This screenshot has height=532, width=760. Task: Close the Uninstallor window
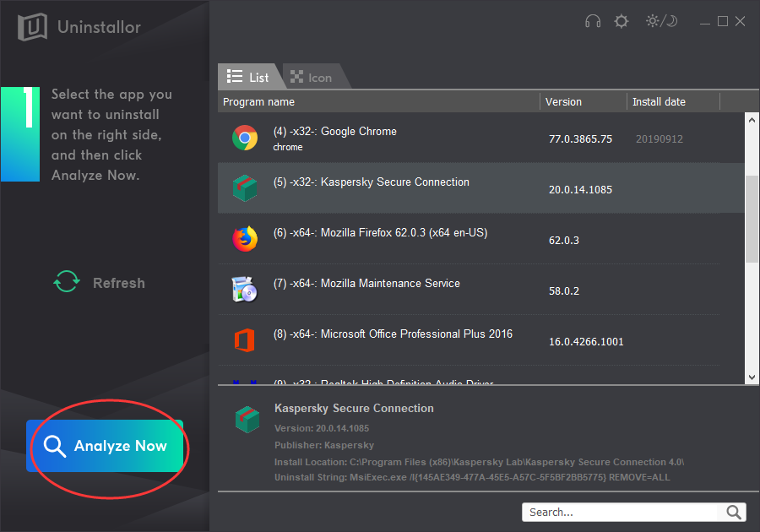point(740,21)
